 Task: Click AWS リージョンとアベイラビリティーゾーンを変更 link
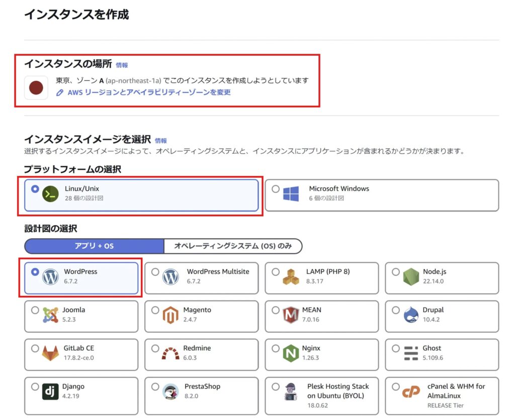149,92
